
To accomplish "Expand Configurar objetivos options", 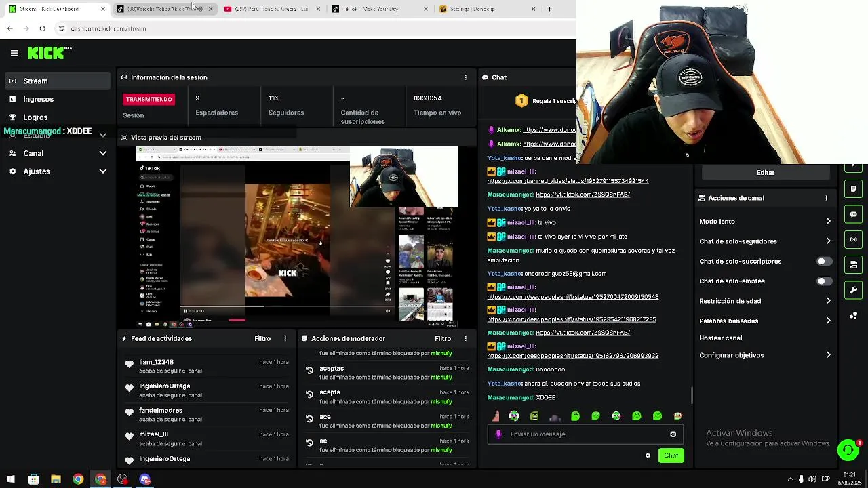I will tap(765, 355).
